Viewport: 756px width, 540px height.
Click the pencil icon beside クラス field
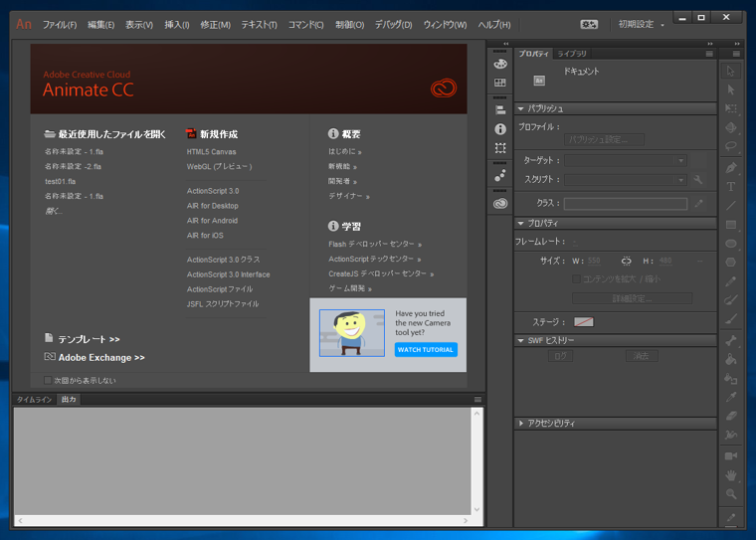tap(698, 204)
